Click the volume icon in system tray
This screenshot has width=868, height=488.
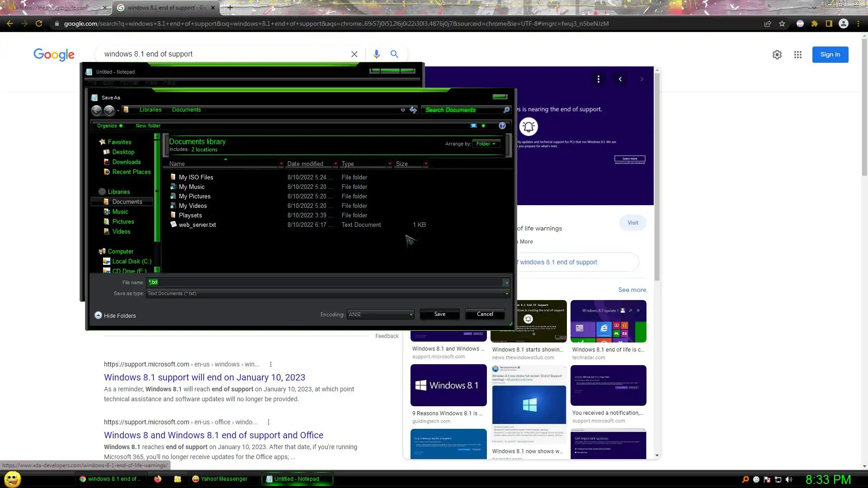tap(789, 479)
